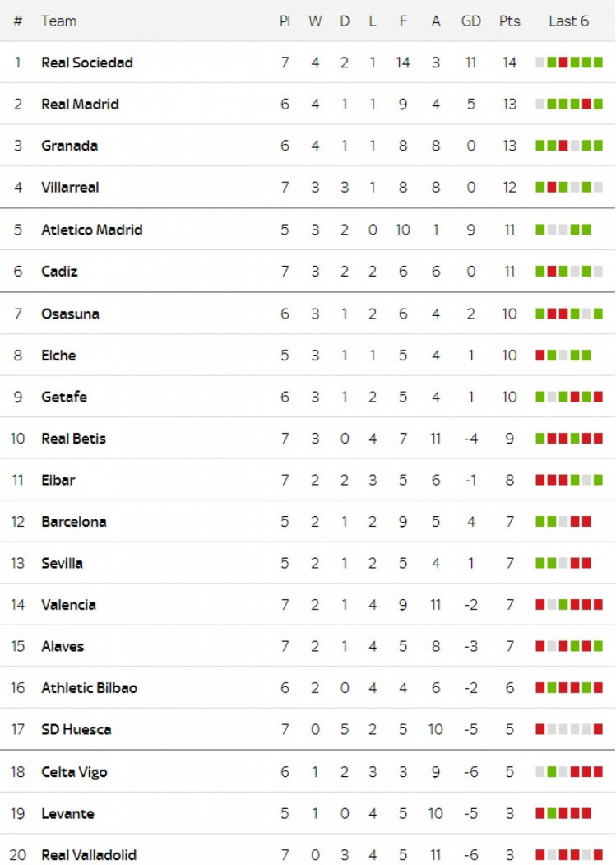The width and height of the screenshot is (616, 865).
Task: Click the Pts column header
Action: point(510,21)
